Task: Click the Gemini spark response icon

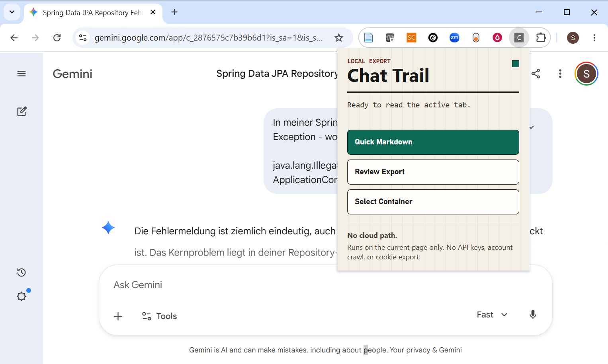Action: click(x=108, y=228)
